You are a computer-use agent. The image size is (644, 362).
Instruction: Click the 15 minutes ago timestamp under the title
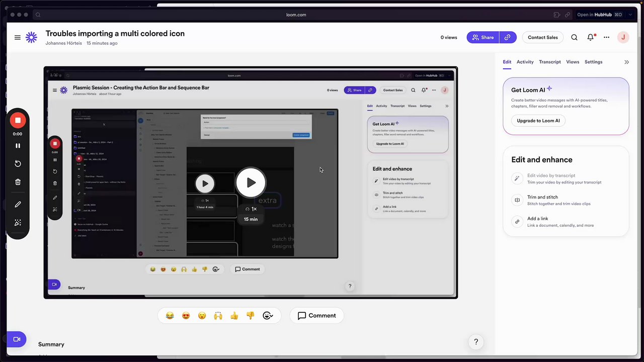[102, 43]
